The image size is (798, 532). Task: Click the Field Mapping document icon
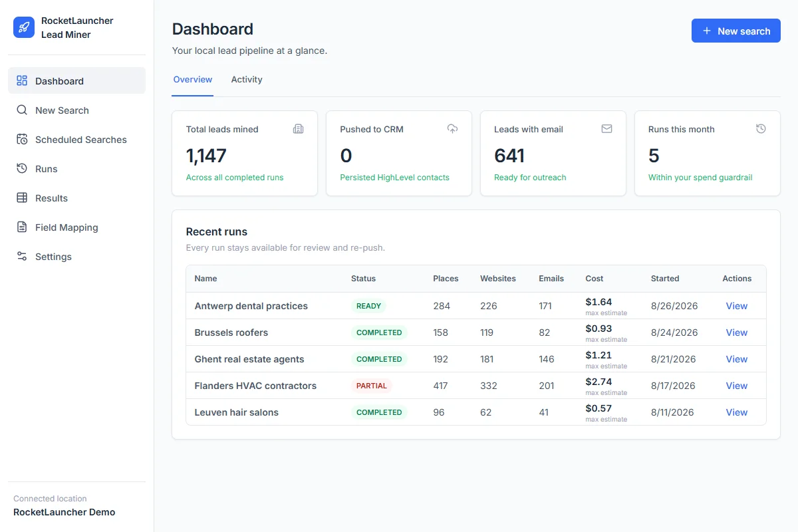pyautogui.click(x=22, y=227)
